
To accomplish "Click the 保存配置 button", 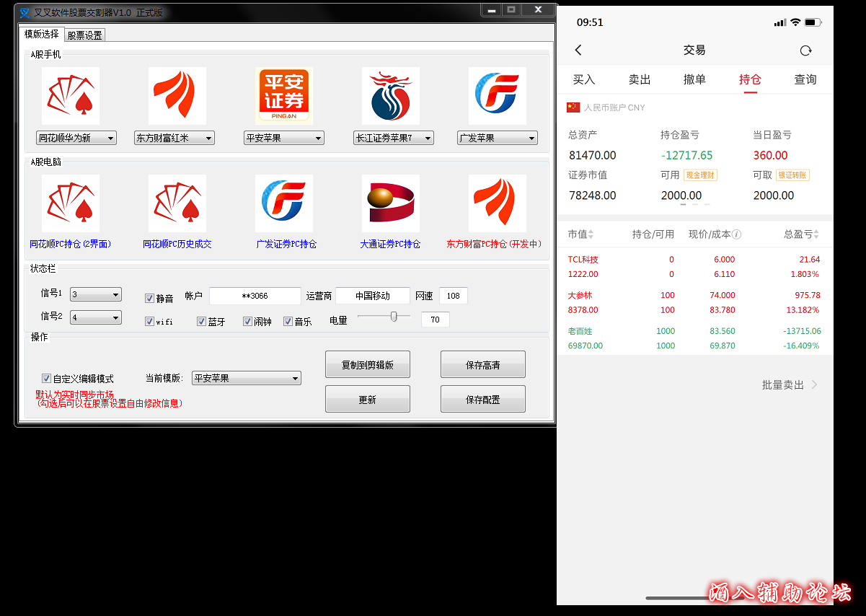I will tap(483, 400).
